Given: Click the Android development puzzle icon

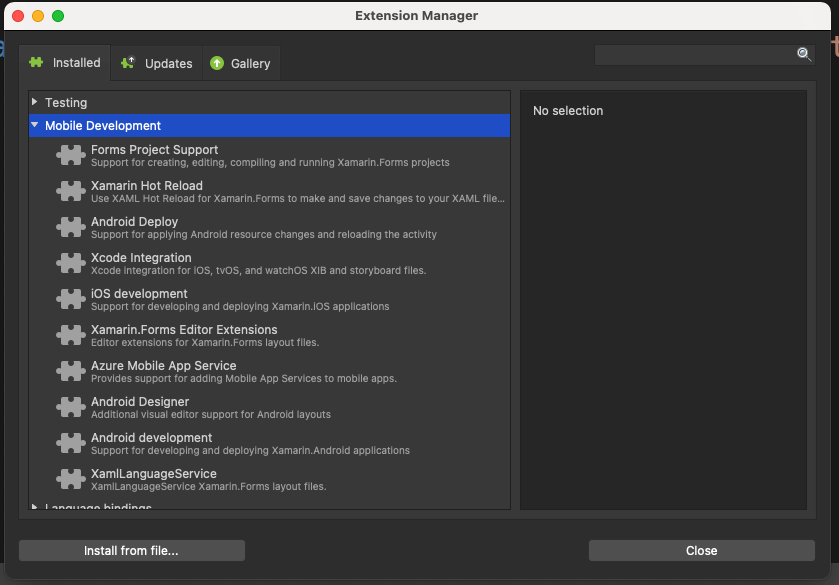Looking at the screenshot, I should pyautogui.click(x=71, y=443).
